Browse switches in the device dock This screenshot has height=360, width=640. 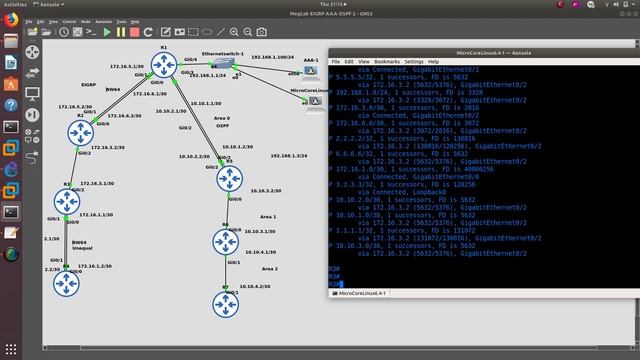(32, 73)
